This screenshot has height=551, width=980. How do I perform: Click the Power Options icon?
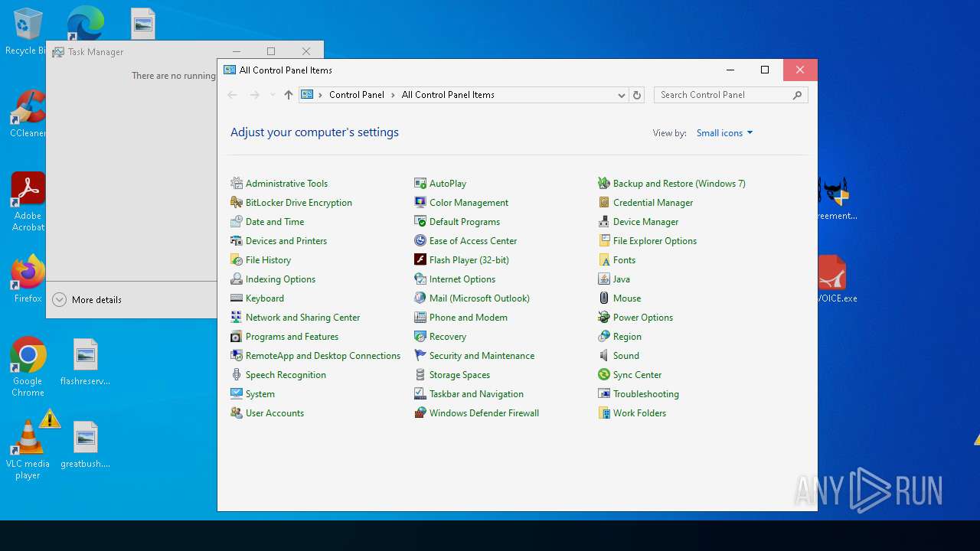click(604, 318)
